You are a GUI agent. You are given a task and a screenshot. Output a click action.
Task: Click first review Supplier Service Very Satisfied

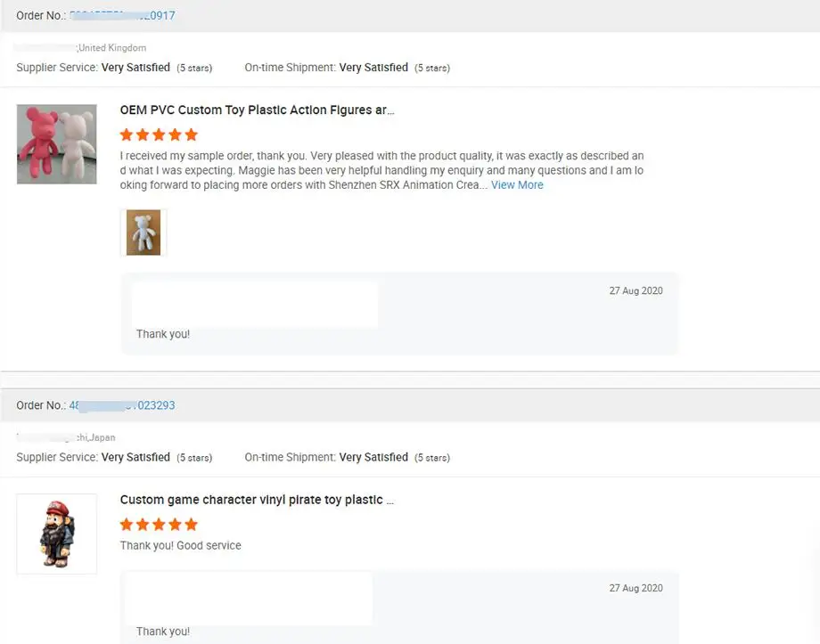[135, 68]
